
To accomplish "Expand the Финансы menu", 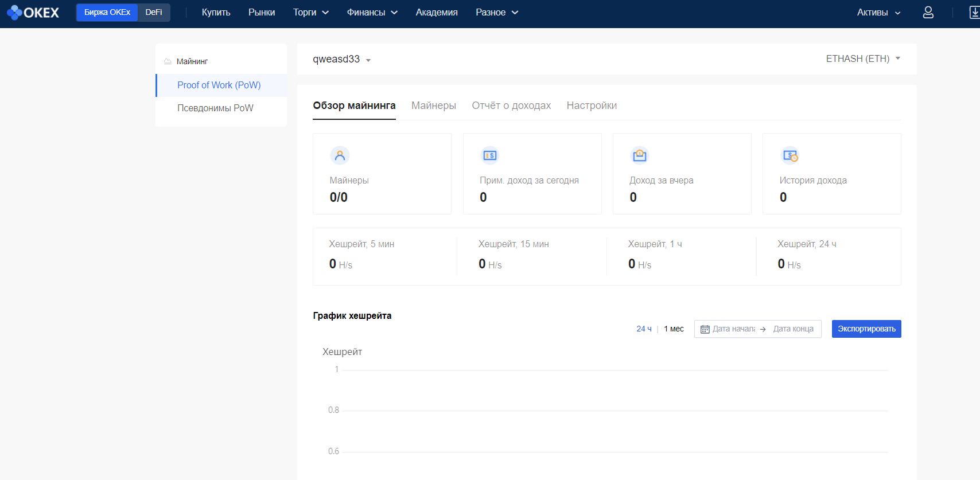I will click(372, 12).
